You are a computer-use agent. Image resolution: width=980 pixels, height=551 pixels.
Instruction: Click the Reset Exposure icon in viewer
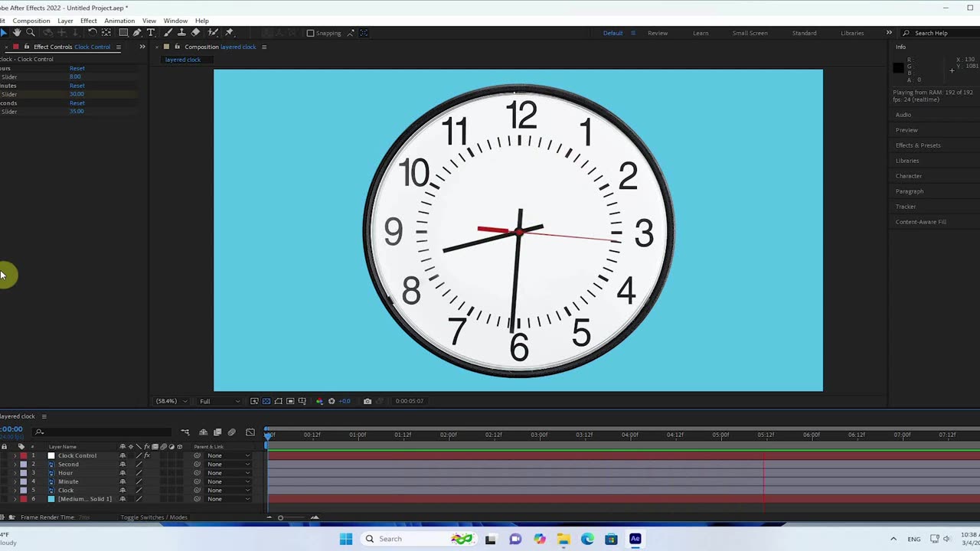332,401
